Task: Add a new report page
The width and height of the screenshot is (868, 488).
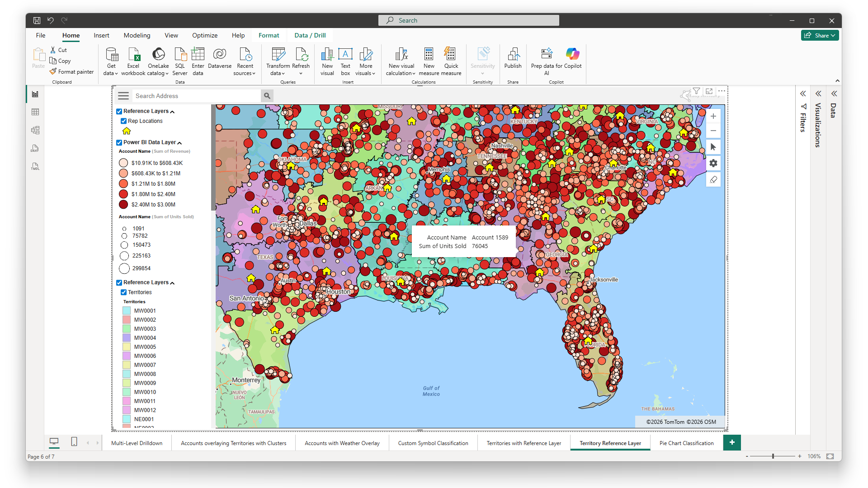Action: click(x=732, y=442)
